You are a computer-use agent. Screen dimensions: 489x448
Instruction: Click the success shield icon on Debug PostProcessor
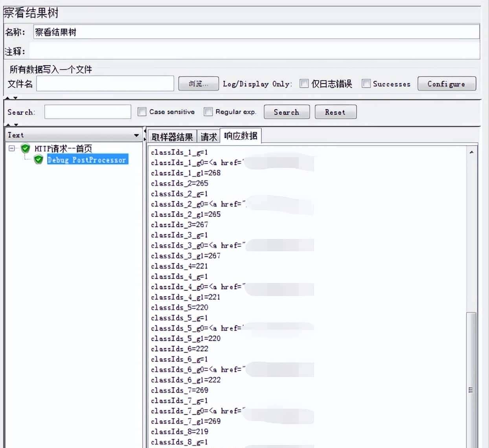[x=38, y=160]
